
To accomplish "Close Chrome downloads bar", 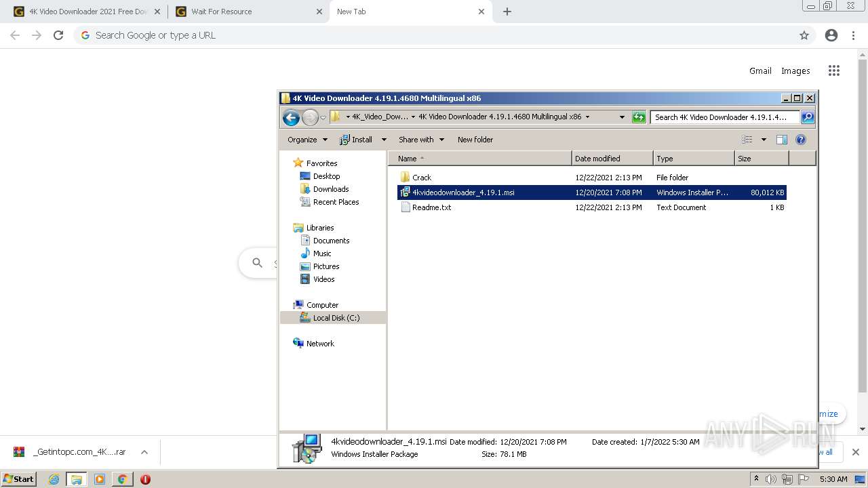I will pos(855,452).
